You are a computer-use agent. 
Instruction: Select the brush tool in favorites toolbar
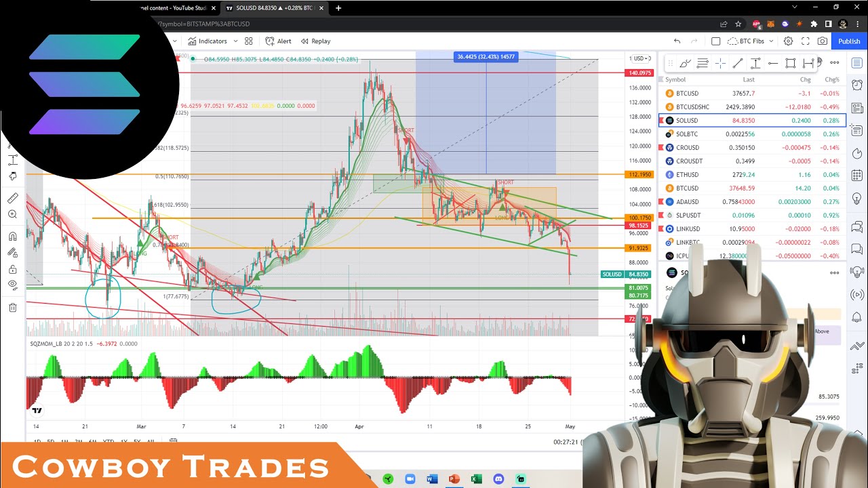tap(685, 63)
